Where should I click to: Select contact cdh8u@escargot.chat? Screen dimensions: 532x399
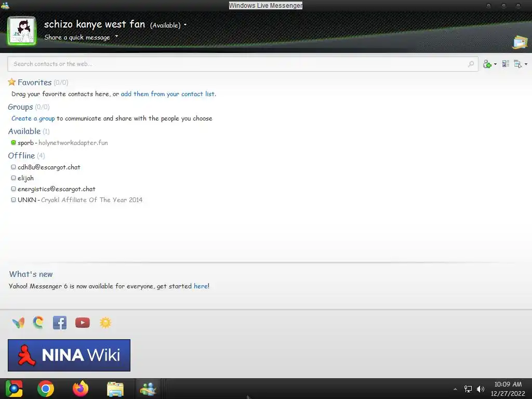[49, 167]
